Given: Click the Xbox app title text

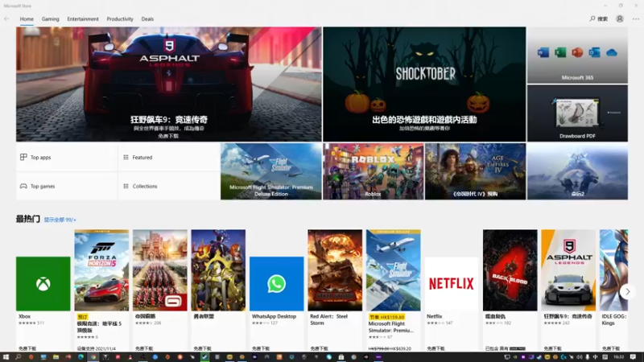Looking at the screenshot, I should click(x=25, y=316).
